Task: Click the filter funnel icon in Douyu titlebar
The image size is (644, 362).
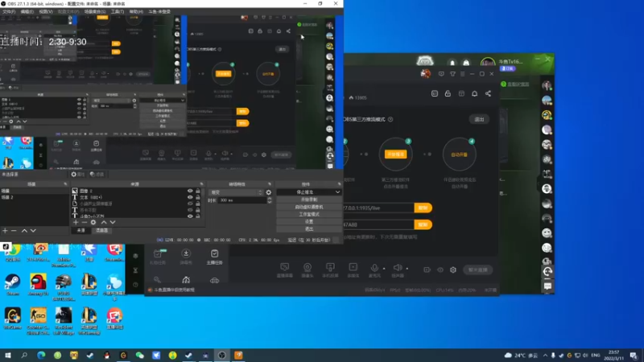Action: [x=452, y=74]
